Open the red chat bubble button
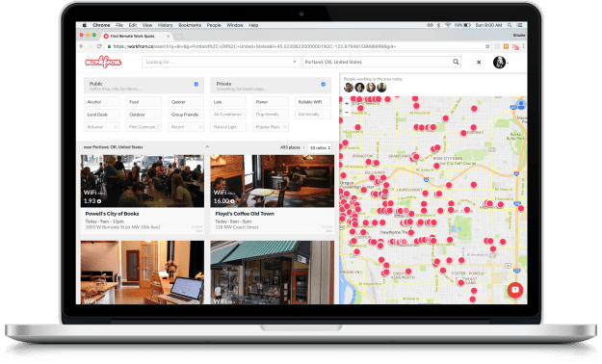602x364 pixels. (x=515, y=290)
